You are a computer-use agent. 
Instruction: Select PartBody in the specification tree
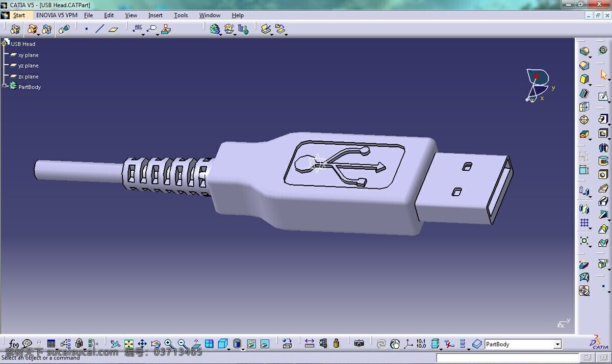click(30, 87)
